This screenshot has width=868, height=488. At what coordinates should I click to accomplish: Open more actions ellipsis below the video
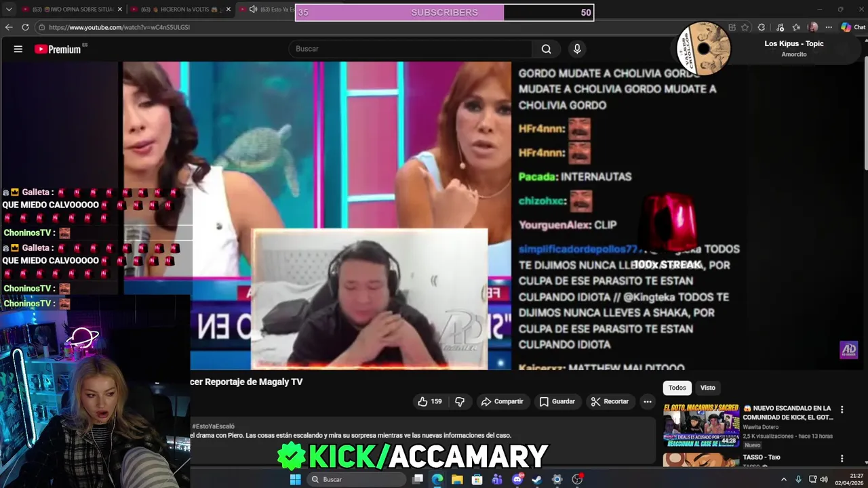pos(648,401)
